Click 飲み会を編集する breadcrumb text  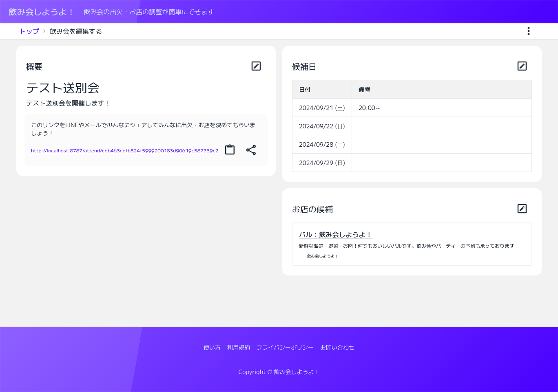pos(76,31)
